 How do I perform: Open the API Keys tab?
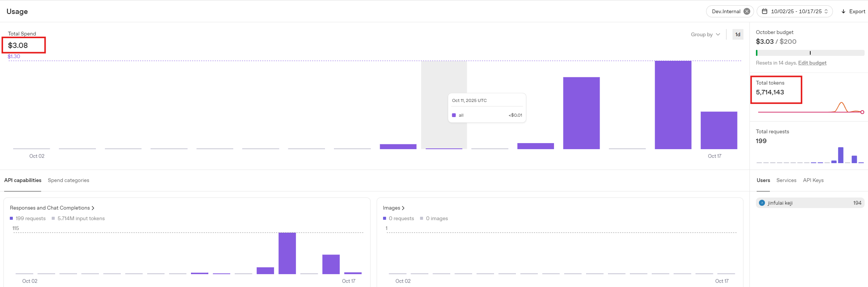pos(813,180)
